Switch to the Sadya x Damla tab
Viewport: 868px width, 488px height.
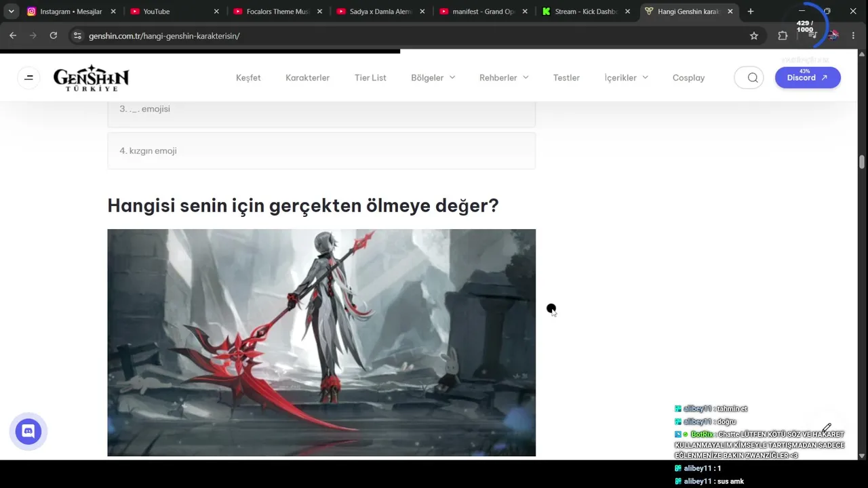coord(380,12)
